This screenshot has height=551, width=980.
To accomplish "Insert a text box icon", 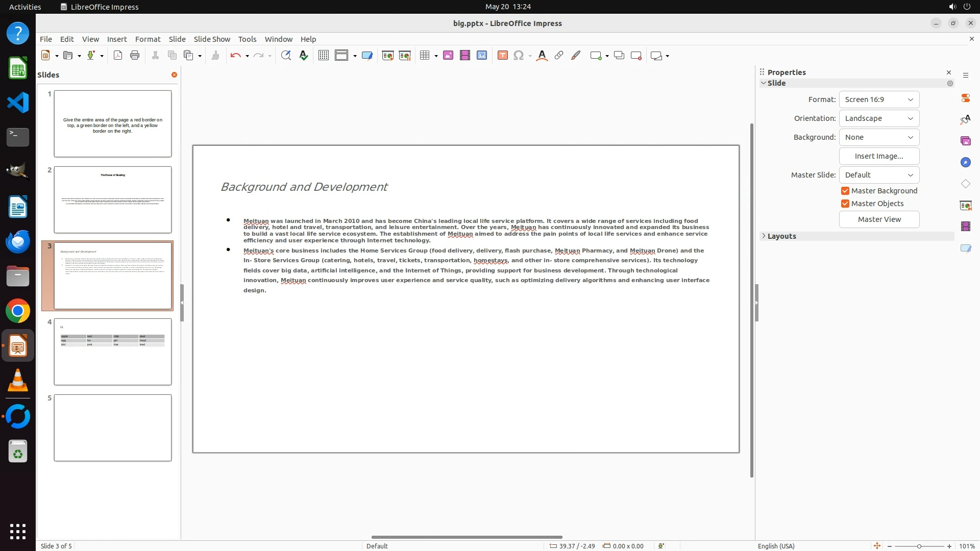I will click(502, 56).
